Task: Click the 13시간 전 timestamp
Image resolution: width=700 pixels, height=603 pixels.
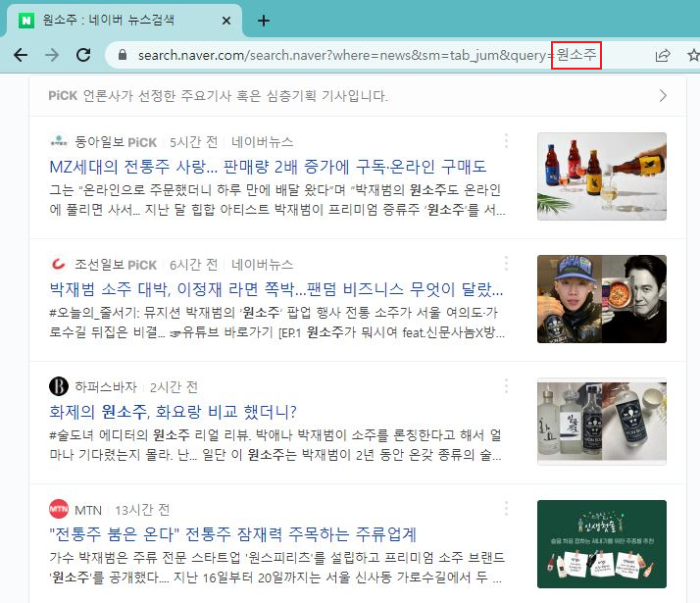Action: click(x=142, y=510)
